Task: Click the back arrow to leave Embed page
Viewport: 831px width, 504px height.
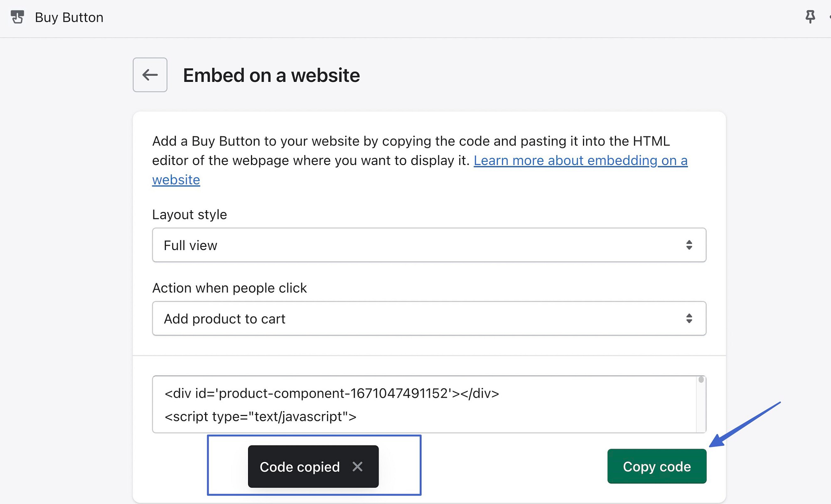Action: tap(150, 75)
